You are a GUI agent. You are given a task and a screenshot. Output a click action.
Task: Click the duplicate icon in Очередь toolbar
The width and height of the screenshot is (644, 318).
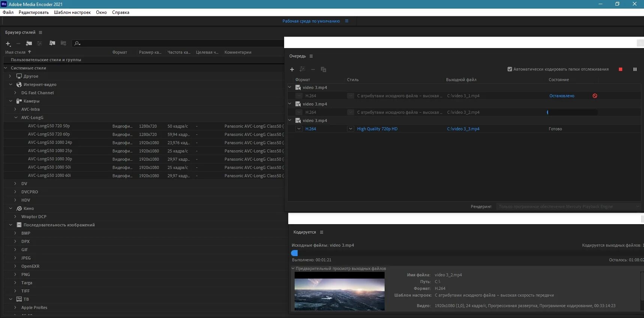click(x=323, y=69)
